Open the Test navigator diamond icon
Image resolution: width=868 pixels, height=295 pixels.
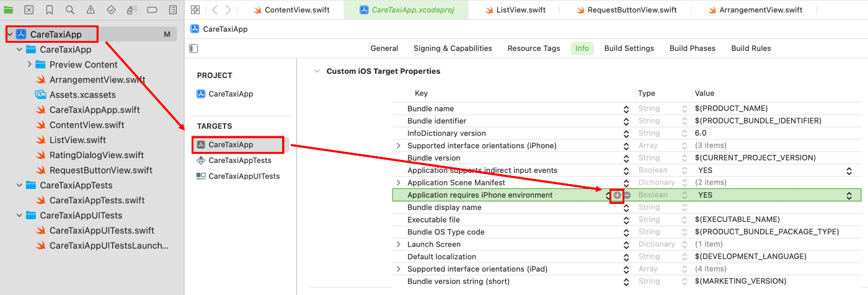tap(111, 10)
